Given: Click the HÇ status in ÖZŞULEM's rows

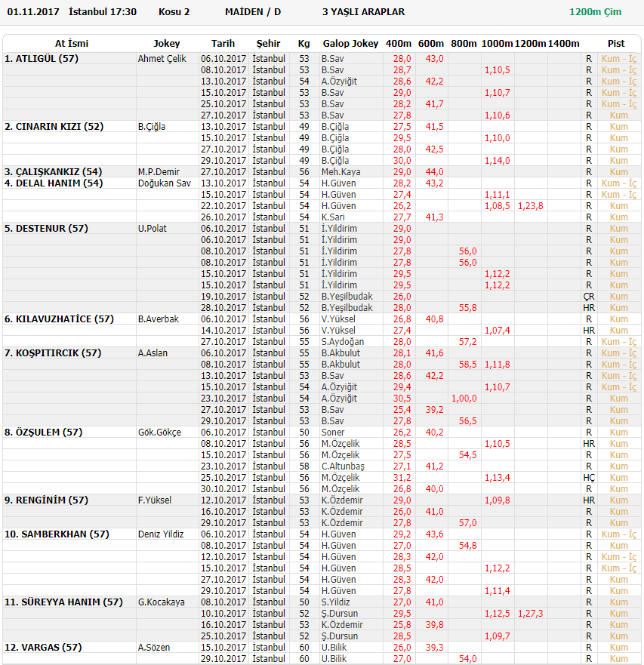Looking at the screenshot, I should tap(589, 478).
